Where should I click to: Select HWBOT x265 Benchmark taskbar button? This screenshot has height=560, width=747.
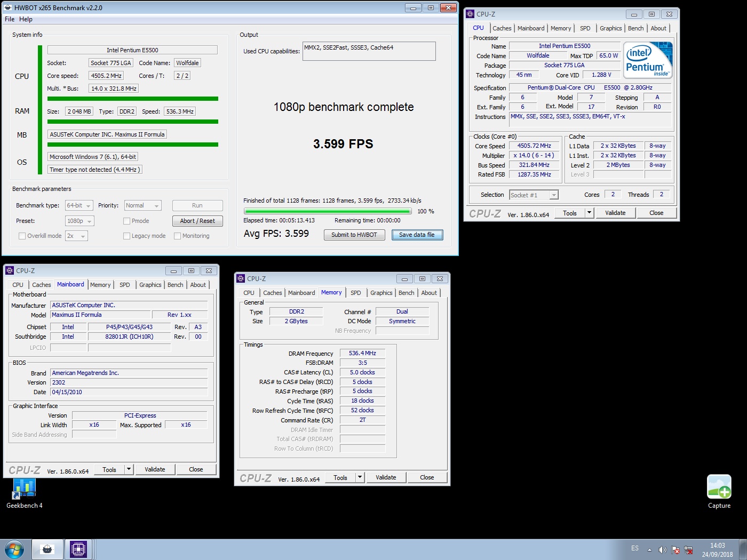point(47,549)
